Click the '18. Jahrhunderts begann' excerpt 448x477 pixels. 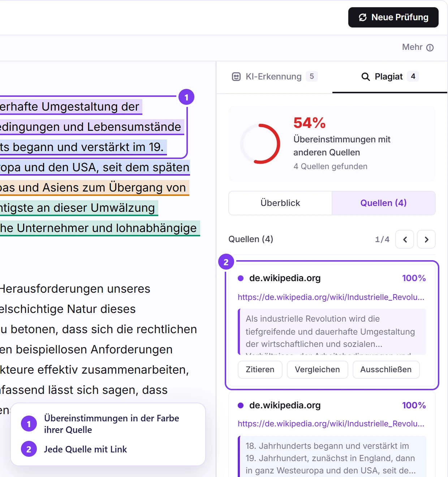[x=332, y=457]
